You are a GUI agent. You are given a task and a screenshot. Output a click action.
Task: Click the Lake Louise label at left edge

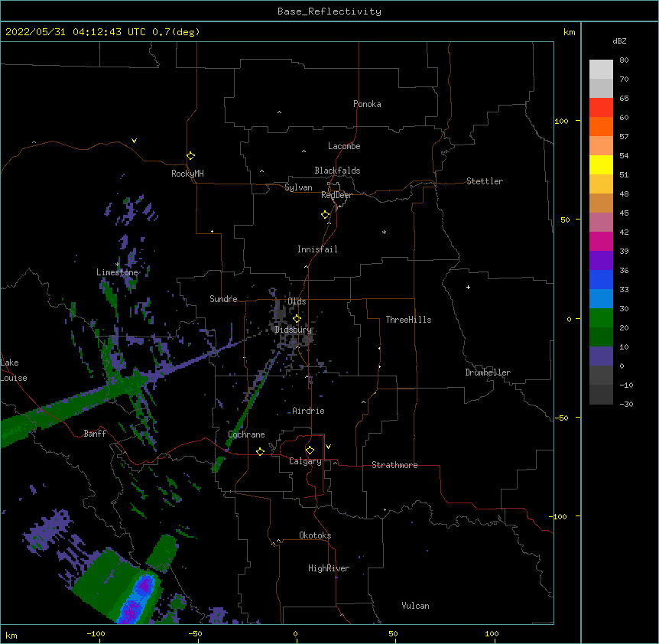point(14,370)
